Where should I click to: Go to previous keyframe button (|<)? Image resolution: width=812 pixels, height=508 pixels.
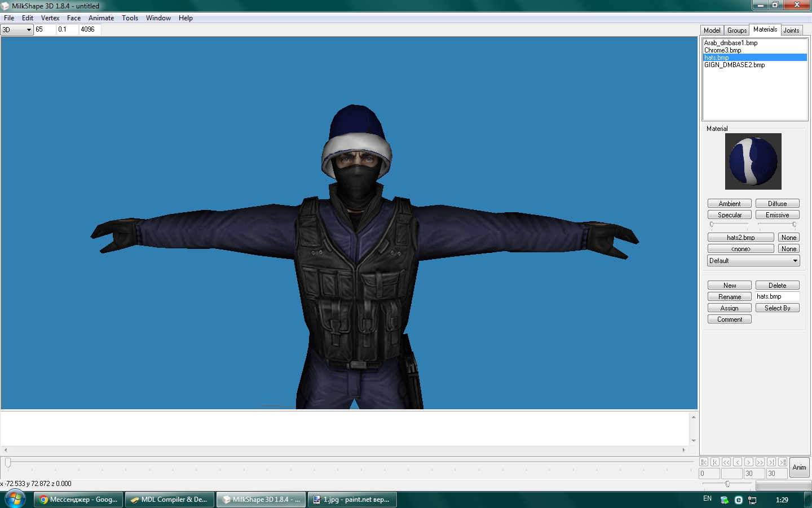(715, 462)
